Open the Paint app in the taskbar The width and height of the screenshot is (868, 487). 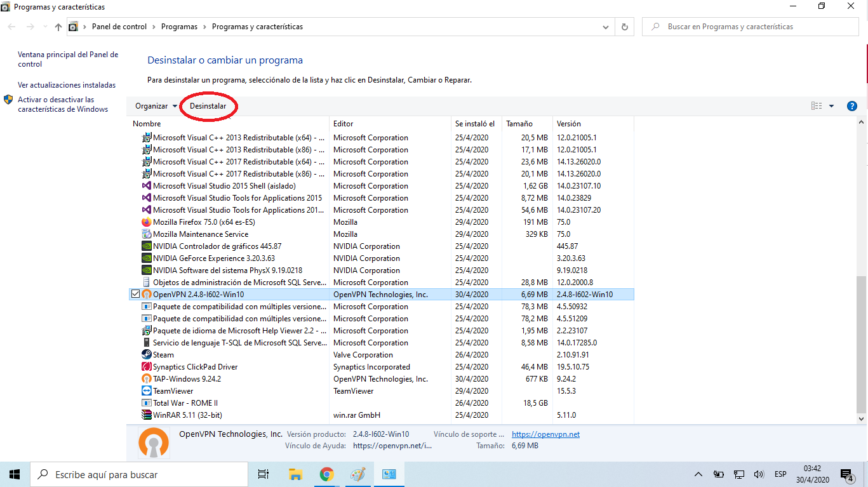[358, 474]
